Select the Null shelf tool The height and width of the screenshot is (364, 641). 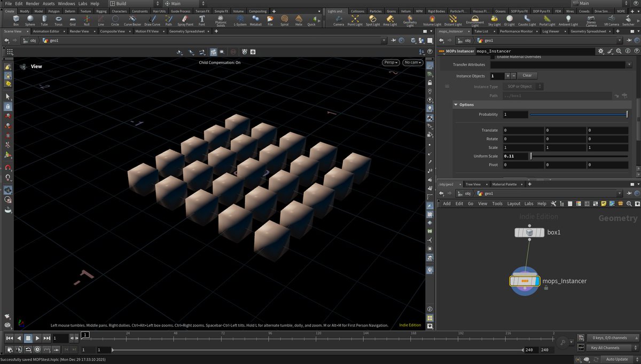[87, 20]
